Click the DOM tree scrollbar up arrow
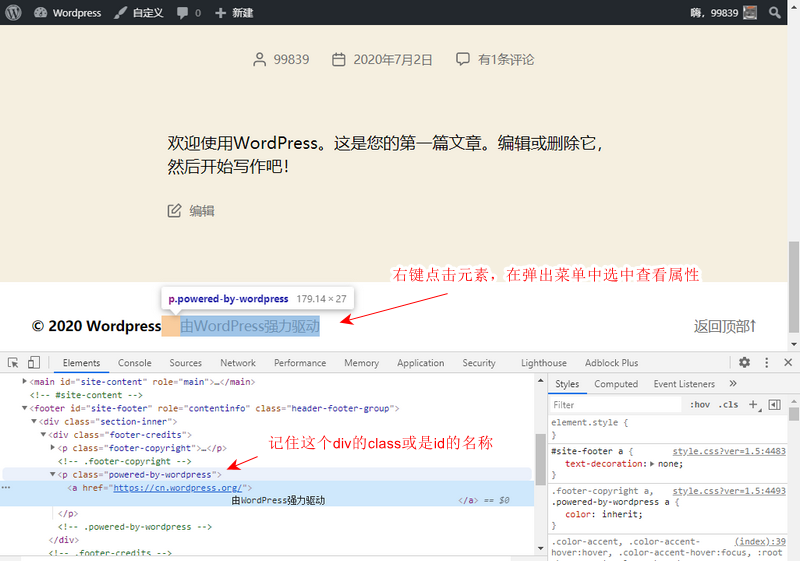The image size is (800, 561). 541,380
